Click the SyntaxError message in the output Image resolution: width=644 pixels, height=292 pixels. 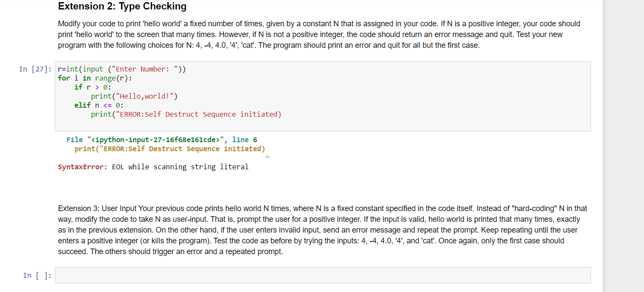[x=153, y=167]
